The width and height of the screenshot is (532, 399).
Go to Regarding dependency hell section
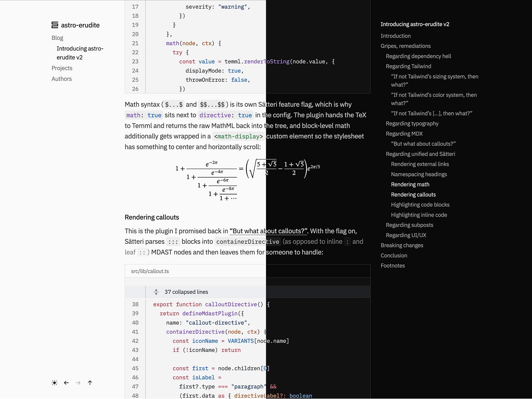(x=418, y=56)
